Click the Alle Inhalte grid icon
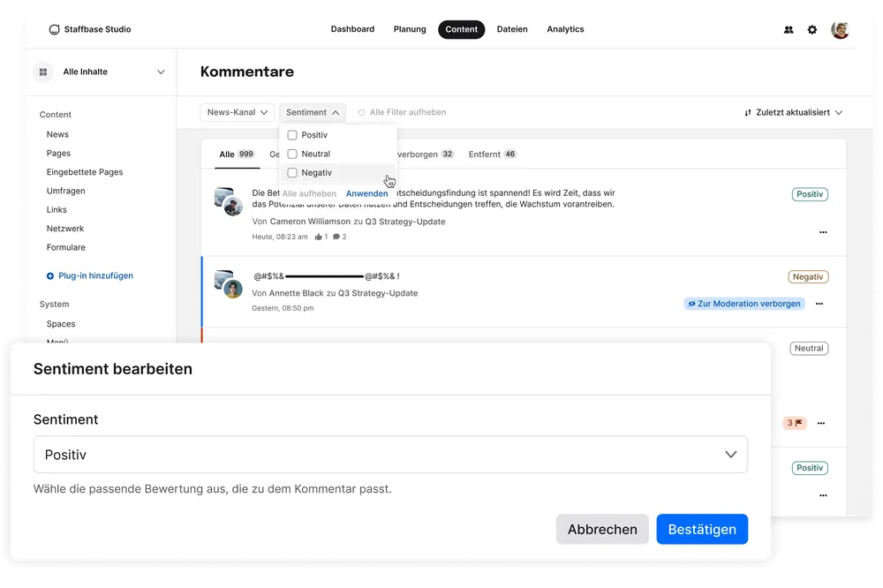This screenshot has width=883, height=588. [43, 72]
